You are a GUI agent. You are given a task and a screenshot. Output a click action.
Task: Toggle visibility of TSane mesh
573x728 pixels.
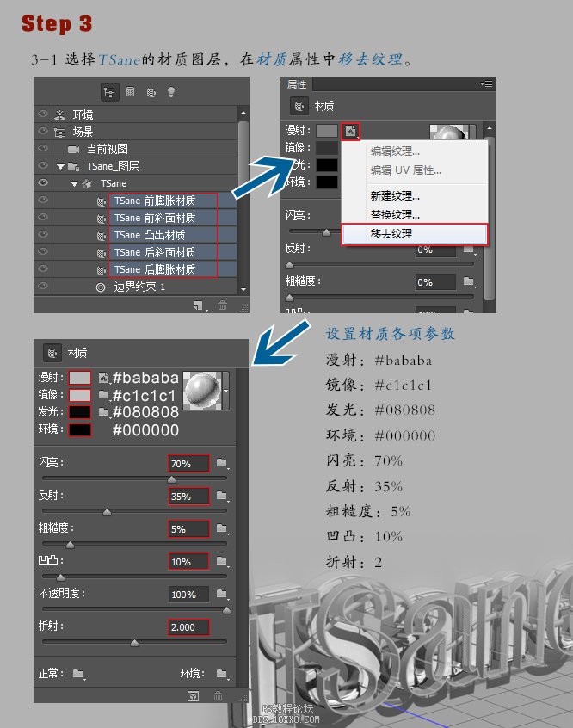point(43,182)
